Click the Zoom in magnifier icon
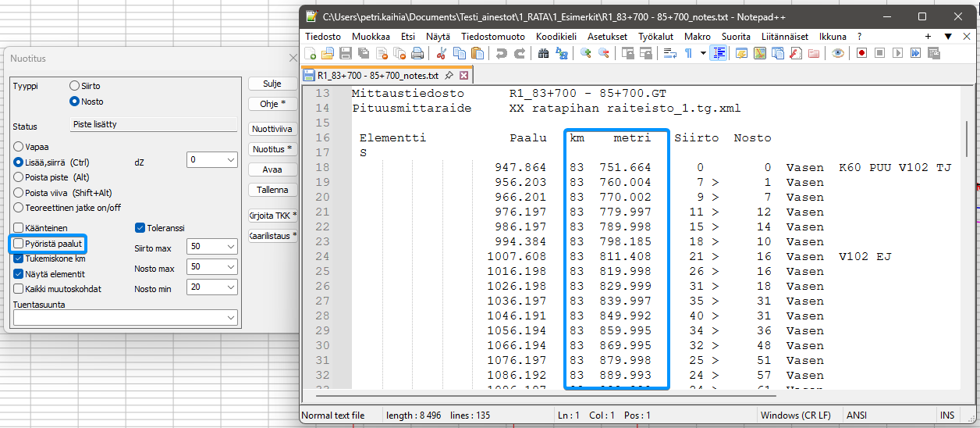The image size is (980, 428). click(x=584, y=53)
